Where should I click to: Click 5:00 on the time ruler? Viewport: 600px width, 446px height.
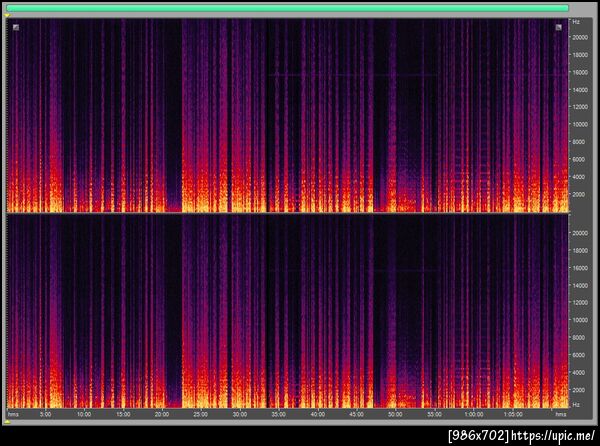45,414
